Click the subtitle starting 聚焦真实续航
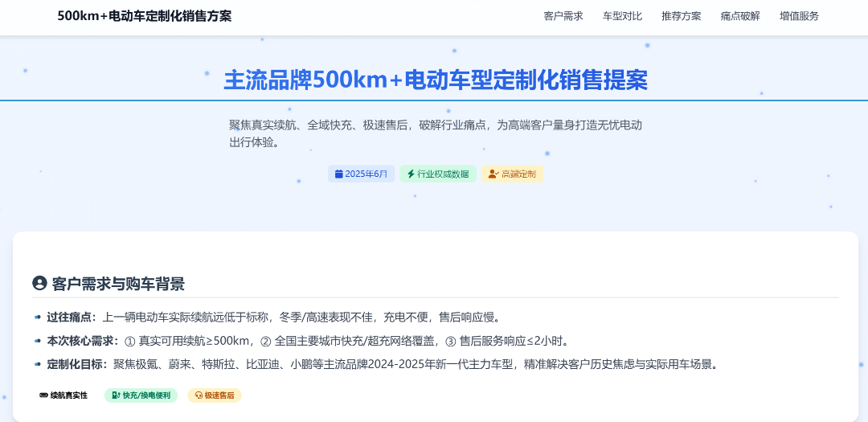868x422 pixels. click(436, 133)
